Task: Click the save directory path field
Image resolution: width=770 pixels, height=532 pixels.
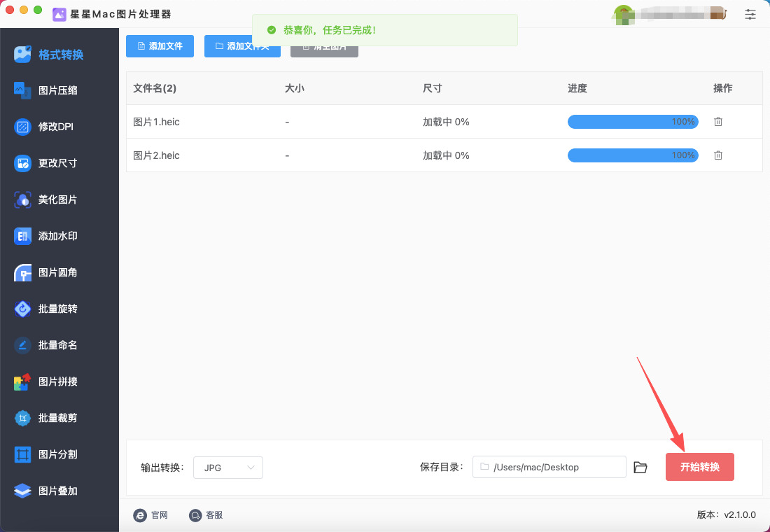Action: pos(549,467)
